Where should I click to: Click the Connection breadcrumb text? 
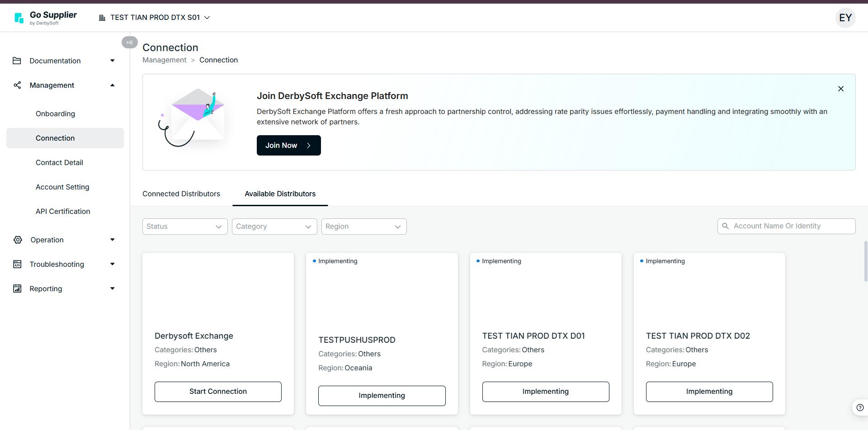coord(218,60)
